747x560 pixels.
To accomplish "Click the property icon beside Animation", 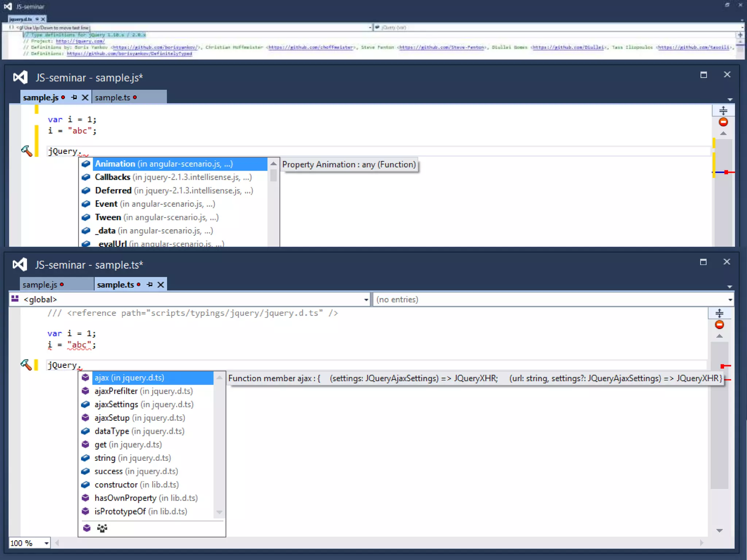I will pyautogui.click(x=86, y=164).
